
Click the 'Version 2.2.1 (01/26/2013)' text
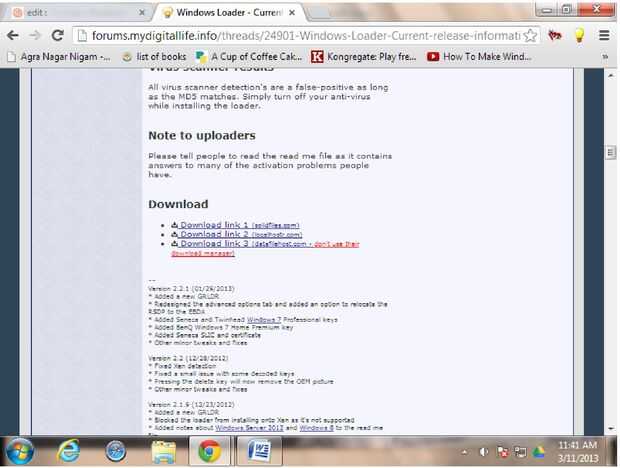point(191,289)
